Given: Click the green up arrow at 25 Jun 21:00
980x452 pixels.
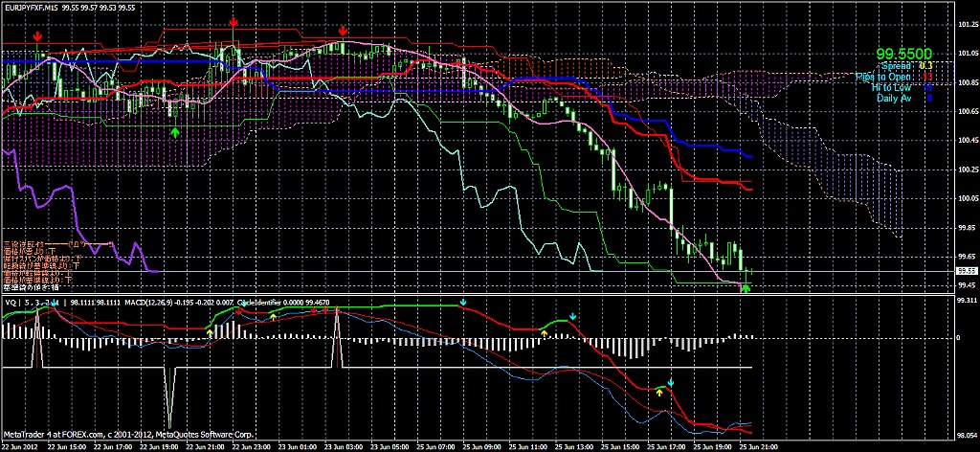Looking at the screenshot, I should click(x=746, y=287).
